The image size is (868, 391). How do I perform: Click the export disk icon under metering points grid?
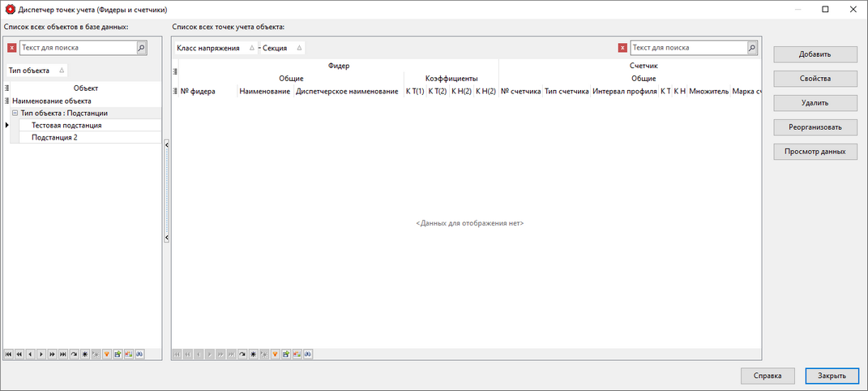(x=286, y=354)
